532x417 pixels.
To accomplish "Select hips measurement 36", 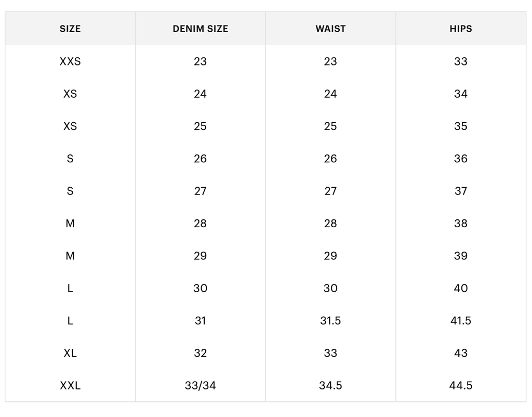I will [461, 159].
